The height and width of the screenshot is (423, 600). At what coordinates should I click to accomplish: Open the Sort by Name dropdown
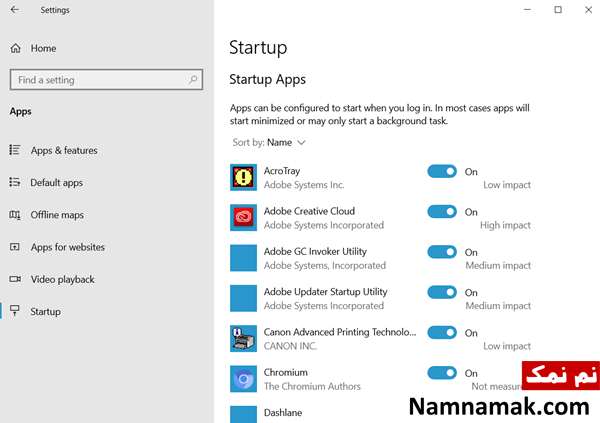click(269, 142)
